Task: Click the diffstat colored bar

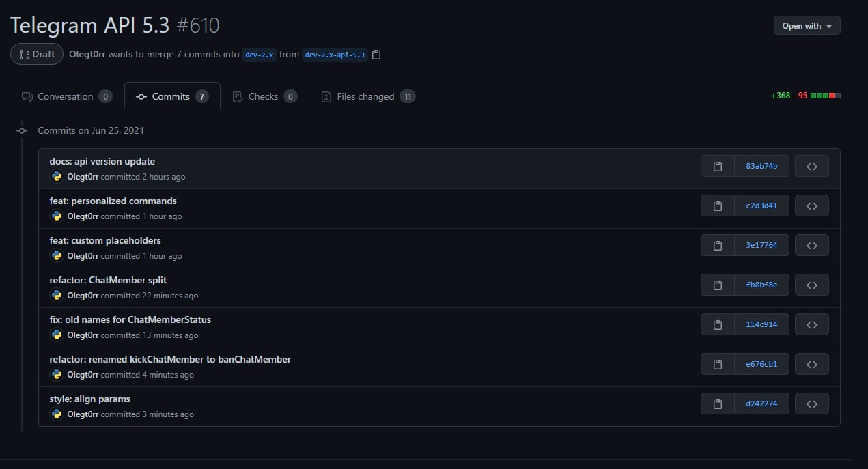Action: [x=826, y=96]
